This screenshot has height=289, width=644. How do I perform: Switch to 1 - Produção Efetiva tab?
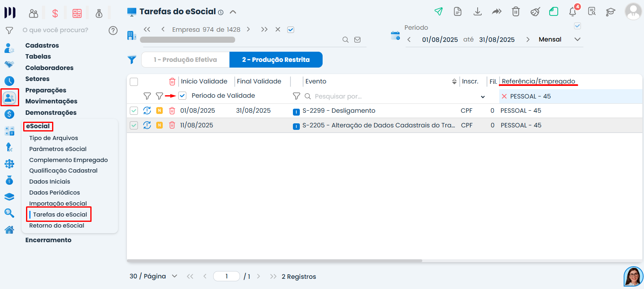coord(186,60)
